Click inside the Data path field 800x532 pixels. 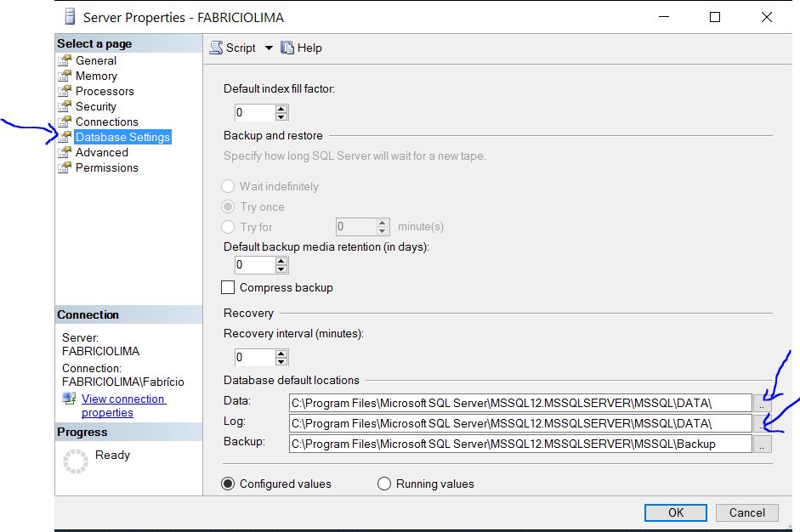[x=519, y=403]
